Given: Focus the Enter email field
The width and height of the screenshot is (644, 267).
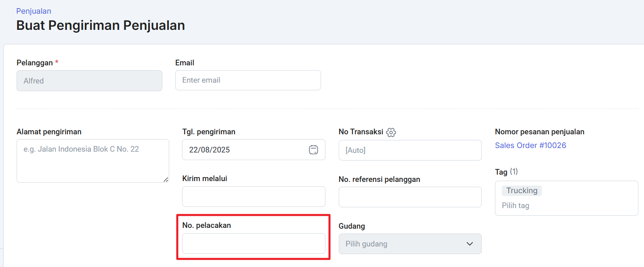Looking at the screenshot, I should tap(248, 80).
